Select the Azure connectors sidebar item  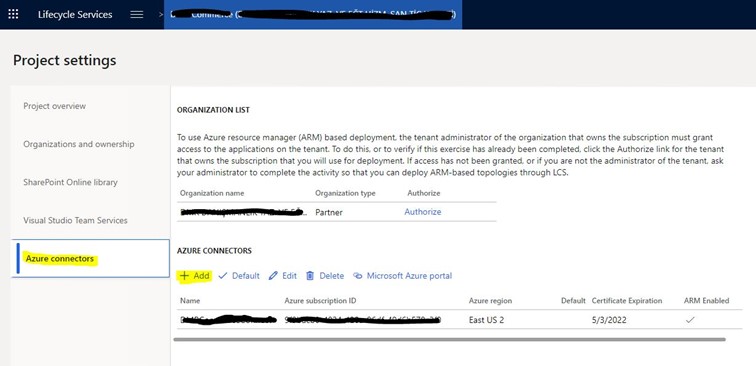click(x=91, y=258)
